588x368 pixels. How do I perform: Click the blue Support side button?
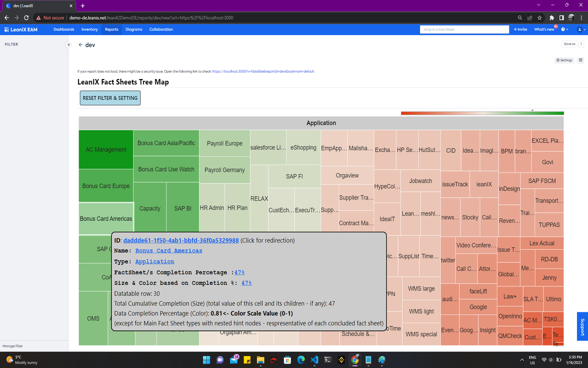[582, 326]
